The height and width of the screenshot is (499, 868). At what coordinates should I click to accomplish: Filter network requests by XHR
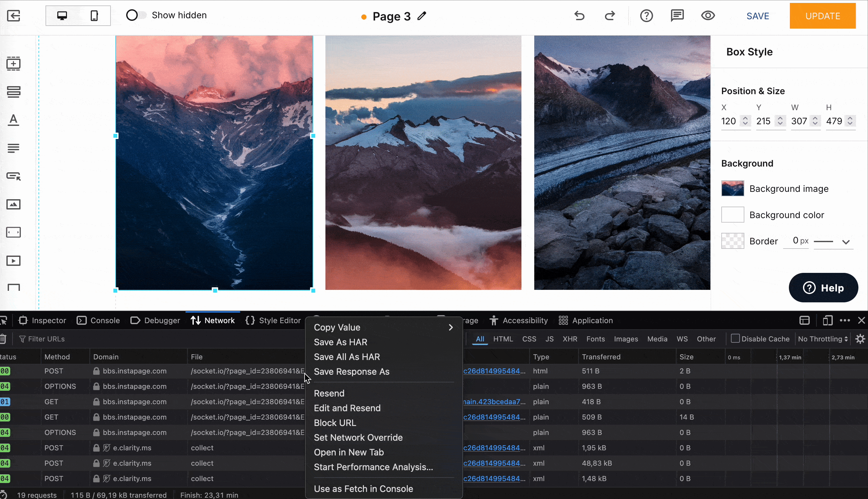click(x=570, y=339)
